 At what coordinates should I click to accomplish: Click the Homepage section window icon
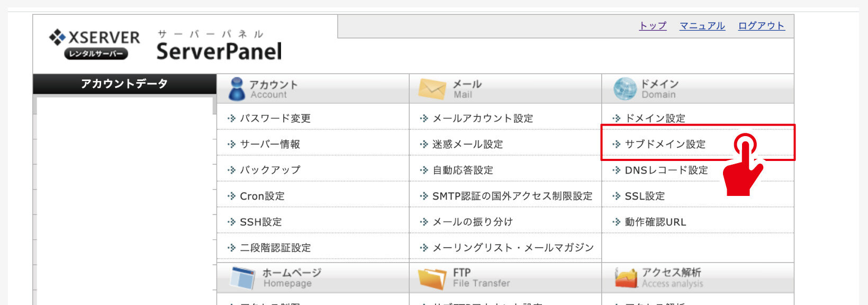click(x=243, y=277)
